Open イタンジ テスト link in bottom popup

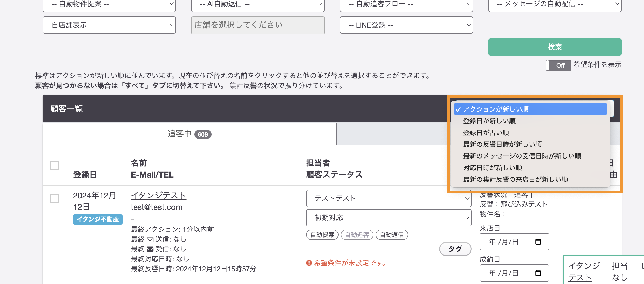click(x=584, y=272)
